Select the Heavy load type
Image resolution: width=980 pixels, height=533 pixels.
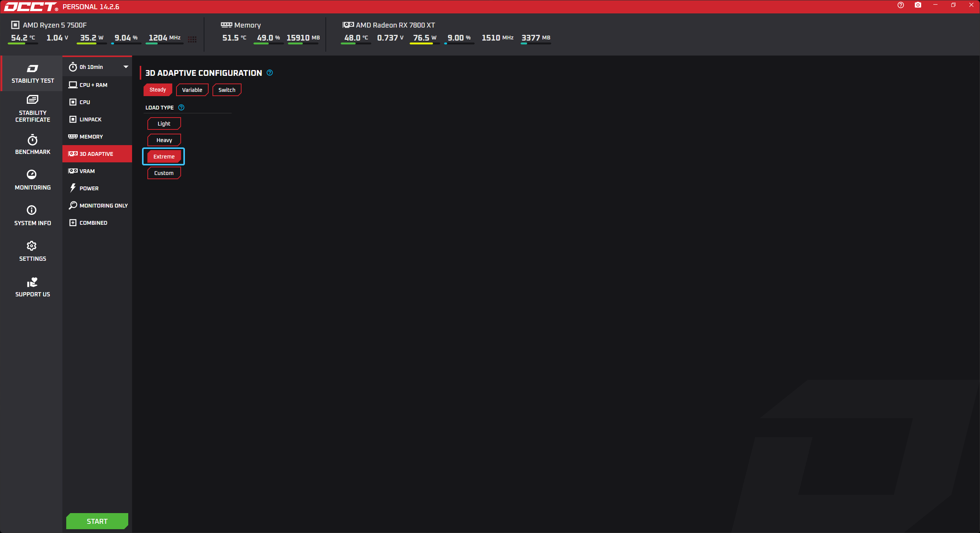coord(164,140)
